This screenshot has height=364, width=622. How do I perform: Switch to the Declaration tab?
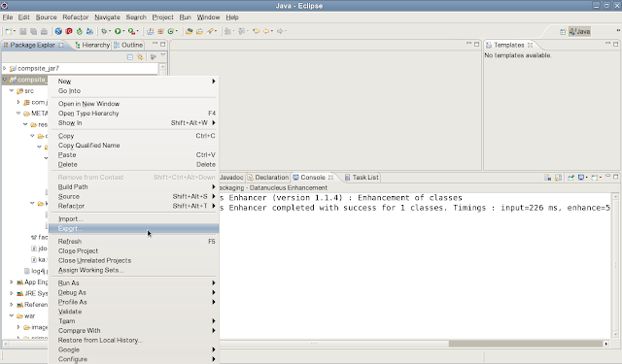[x=268, y=178]
